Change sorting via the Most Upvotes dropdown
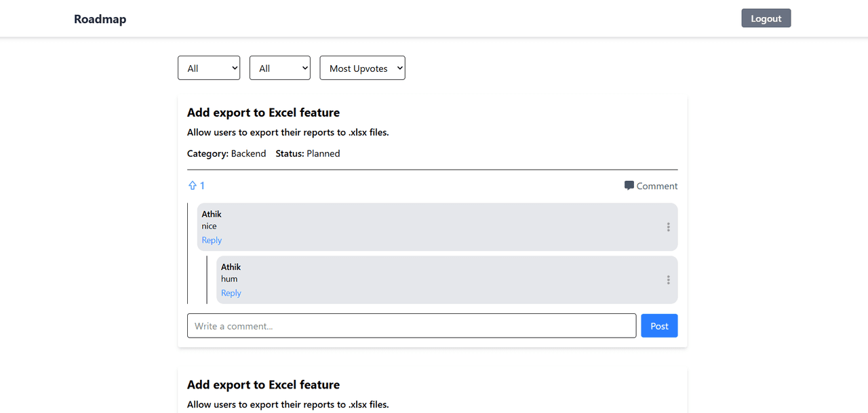This screenshot has height=413, width=868. click(x=362, y=68)
